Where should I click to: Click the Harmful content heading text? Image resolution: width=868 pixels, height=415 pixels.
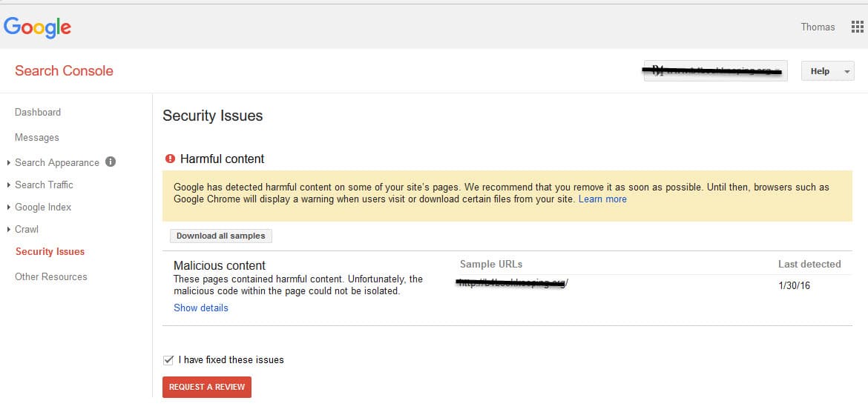tap(223, 159)
